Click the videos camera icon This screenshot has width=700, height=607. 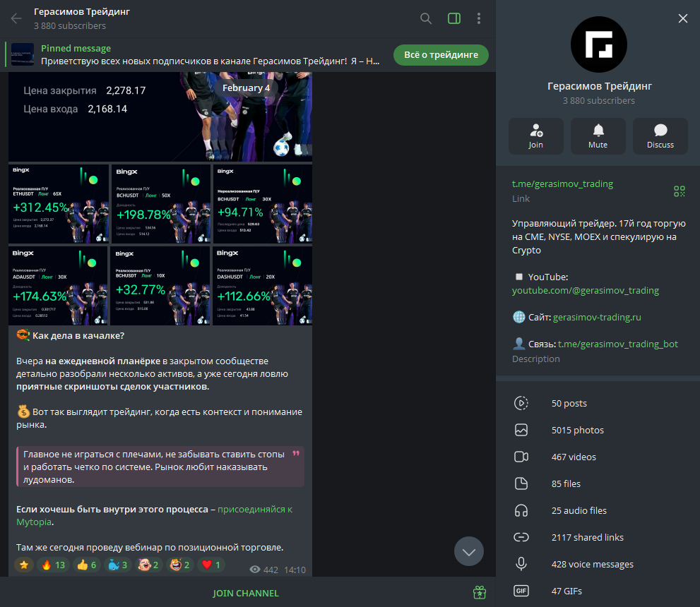click(521, 457)
